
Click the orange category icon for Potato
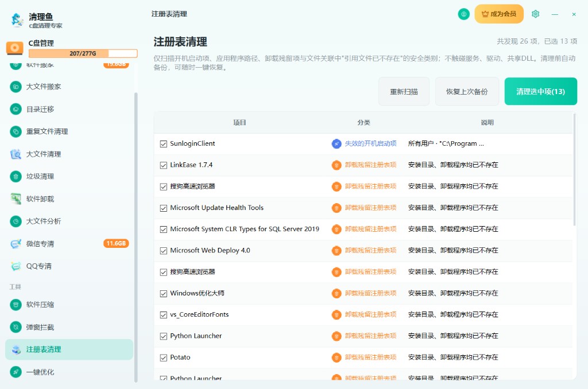click(336, 357)
